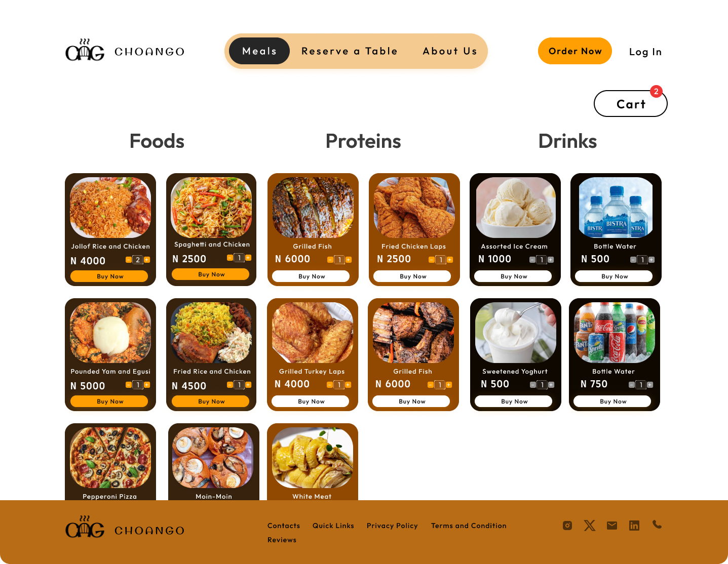This screenshot has width=728, height=564.
Task: Add one more Fried Chicken Laps with plus
Action: pos(450,260)
